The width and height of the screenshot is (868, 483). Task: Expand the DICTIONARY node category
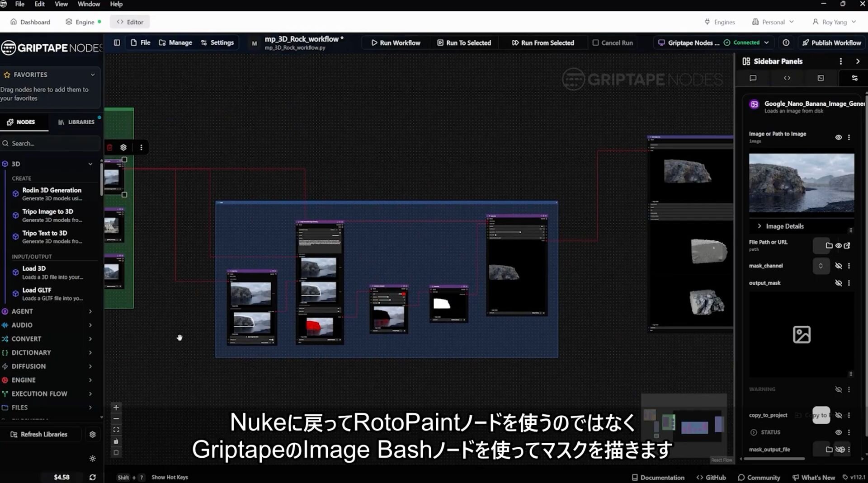click(x=90, y=352)
